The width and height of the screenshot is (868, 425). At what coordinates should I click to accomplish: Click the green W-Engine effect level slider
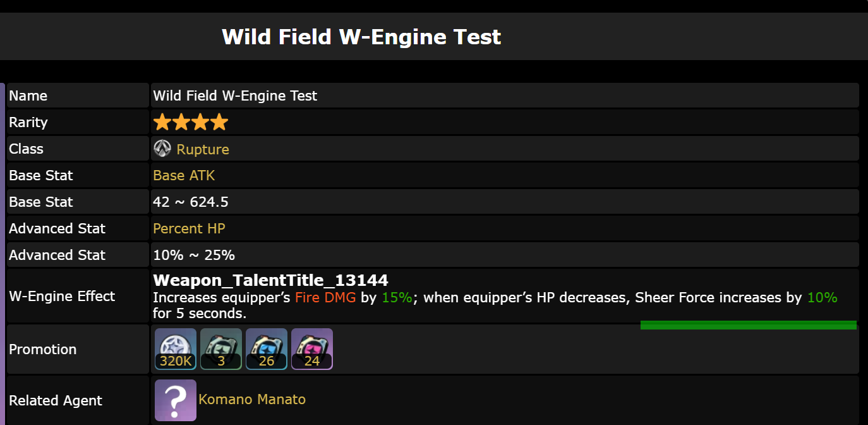pos(748,325)
